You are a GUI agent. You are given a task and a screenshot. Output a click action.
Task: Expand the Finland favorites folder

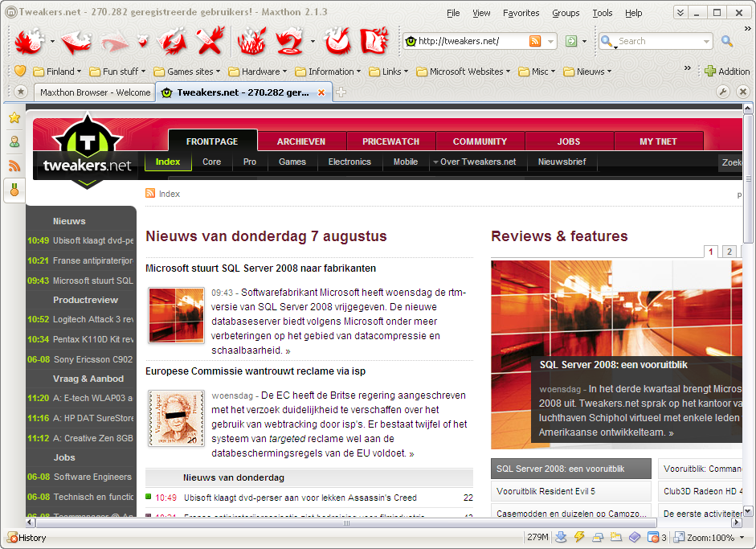(57, 72)
